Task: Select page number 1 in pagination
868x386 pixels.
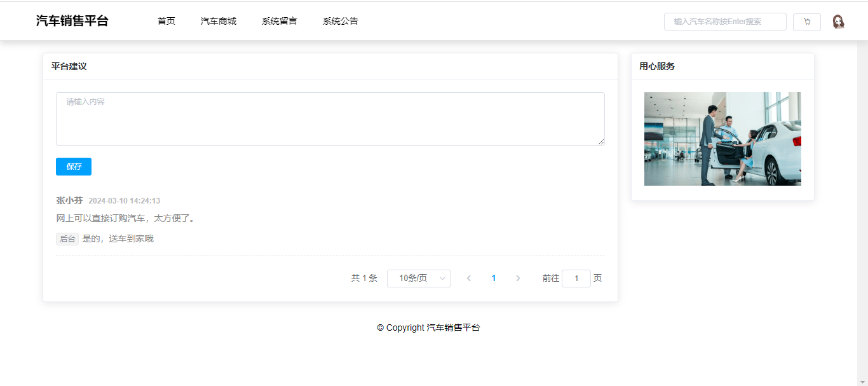Action: (x=494, y=279)
